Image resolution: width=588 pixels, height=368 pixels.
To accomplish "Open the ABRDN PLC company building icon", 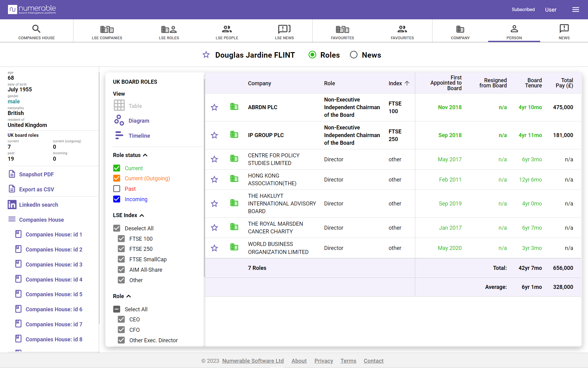I will 234,106.
